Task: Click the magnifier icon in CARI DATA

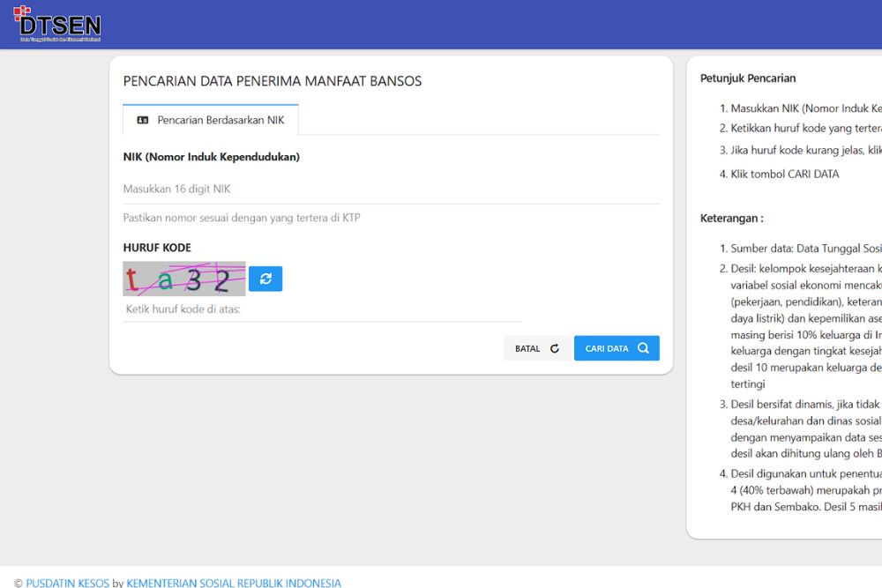Action: (644, 348)
